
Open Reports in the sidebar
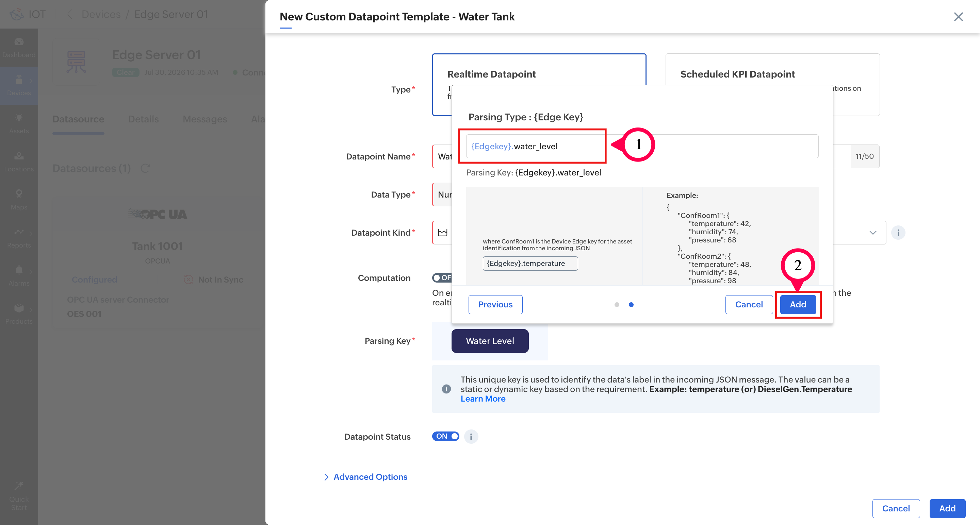[19, 238]
